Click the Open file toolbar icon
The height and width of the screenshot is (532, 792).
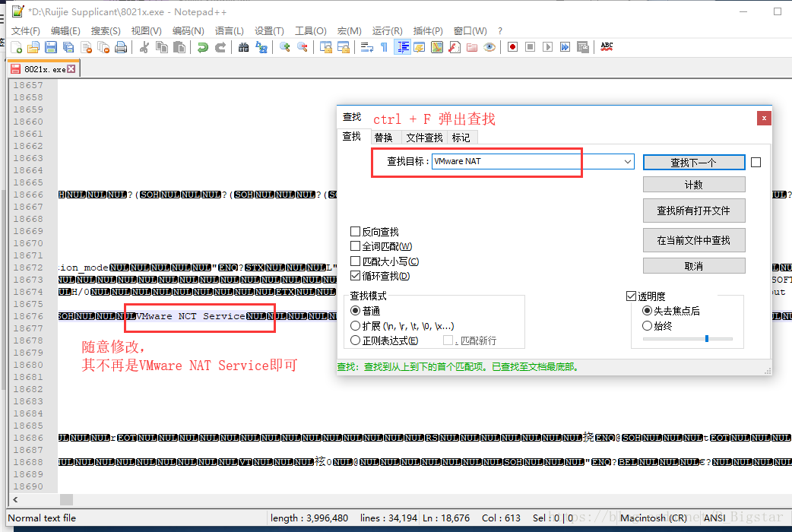click(x=33, y=47)
